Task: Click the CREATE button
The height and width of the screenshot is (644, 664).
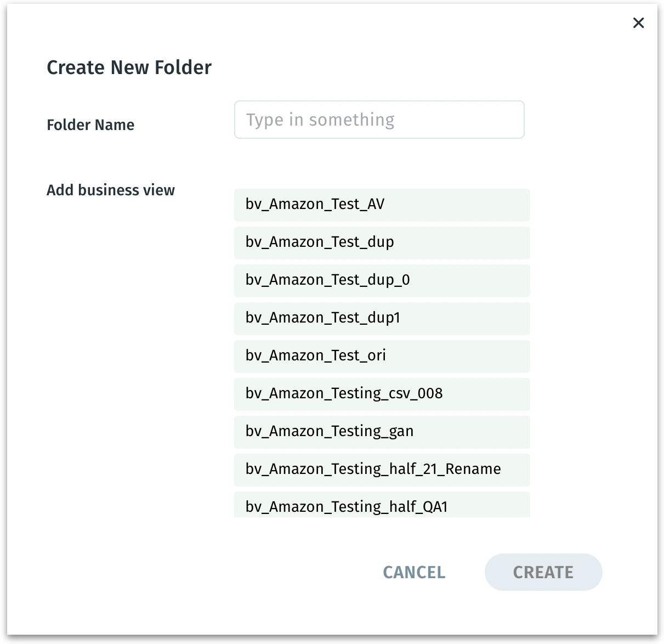Action: point(543,572)
